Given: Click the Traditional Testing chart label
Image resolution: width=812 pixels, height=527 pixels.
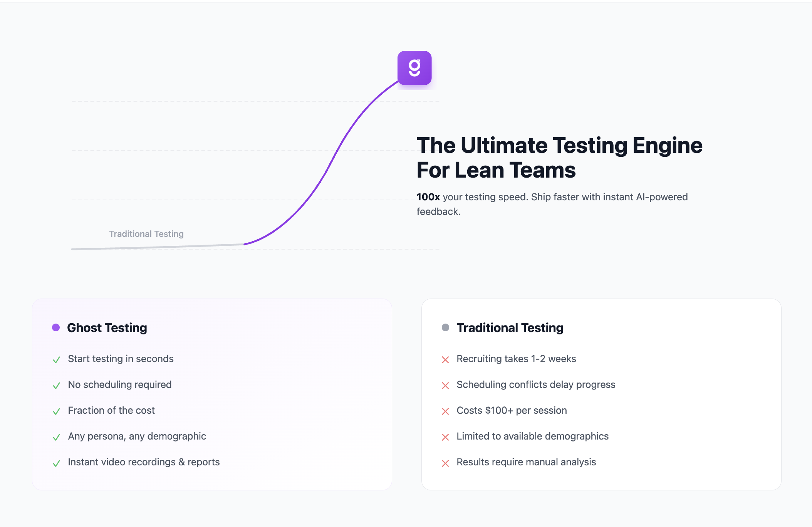Looking at the screenshot, I should (146, 234).
